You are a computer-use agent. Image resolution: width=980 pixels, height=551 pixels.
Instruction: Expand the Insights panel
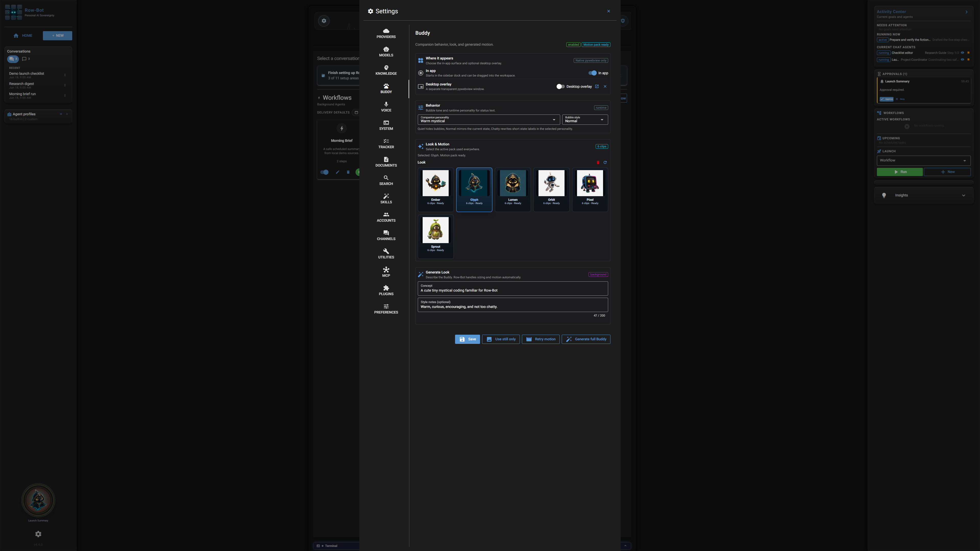coord(923,195)
